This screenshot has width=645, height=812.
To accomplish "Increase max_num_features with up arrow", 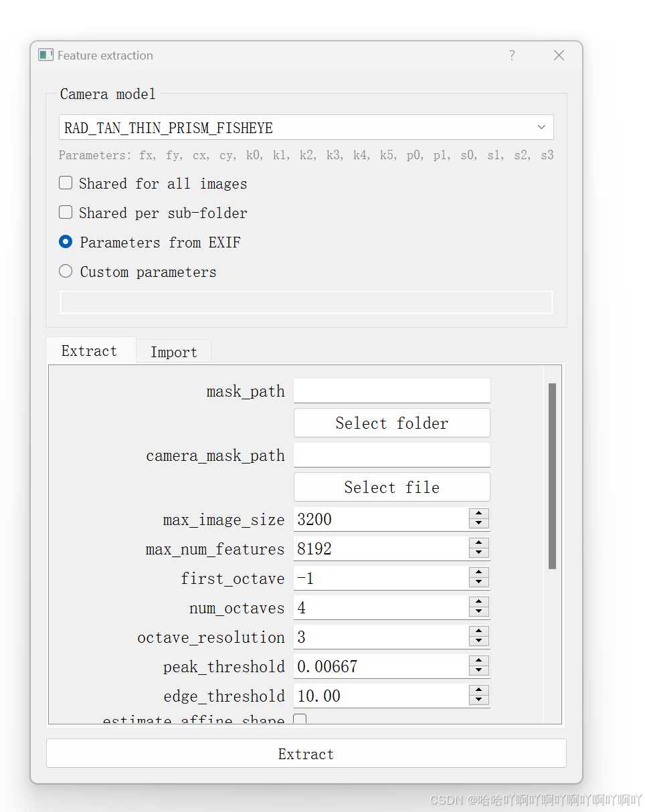I will pyautogui.click(x=479, y=543).
